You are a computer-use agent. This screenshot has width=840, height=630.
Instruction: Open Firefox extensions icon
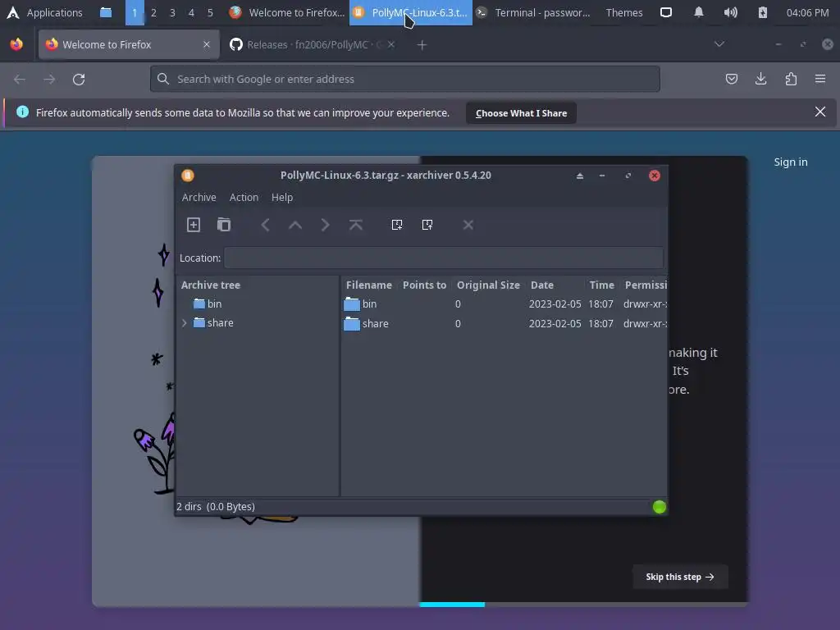click(791, 80)
